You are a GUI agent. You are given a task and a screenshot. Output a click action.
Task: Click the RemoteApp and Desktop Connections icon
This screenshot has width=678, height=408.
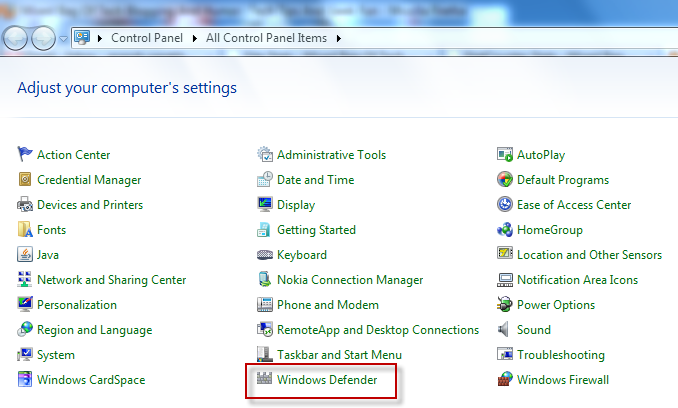pos(265,329)
